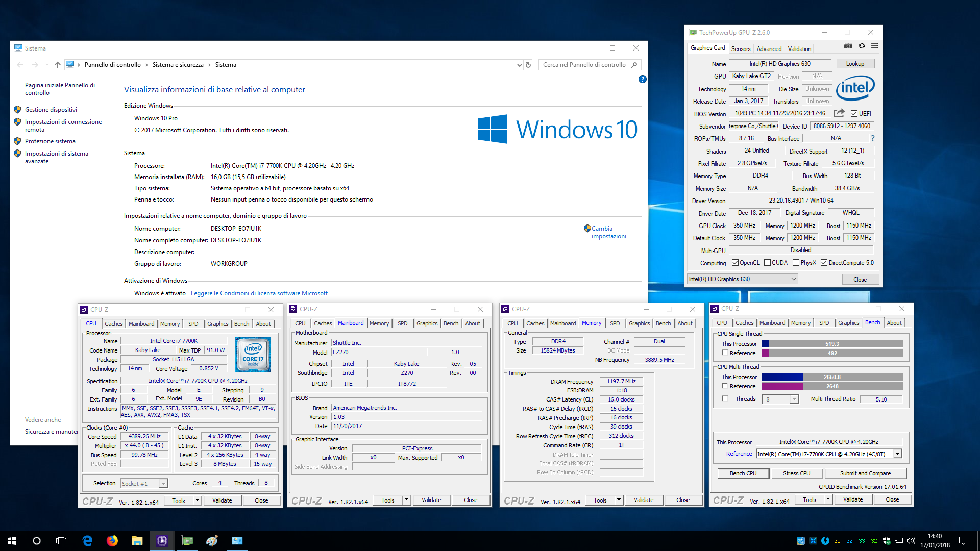
Task: Check Reference under CPU Multi Thread
Action: 725,386
